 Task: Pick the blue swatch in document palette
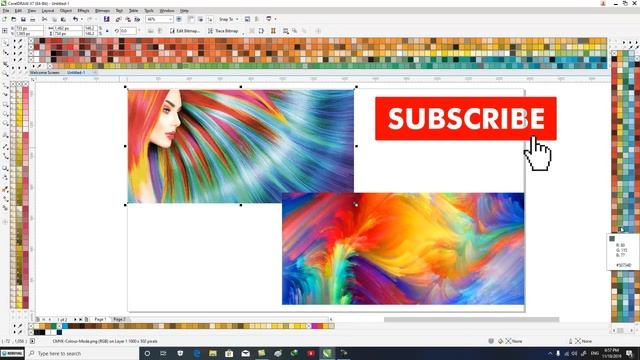point(65,326)
